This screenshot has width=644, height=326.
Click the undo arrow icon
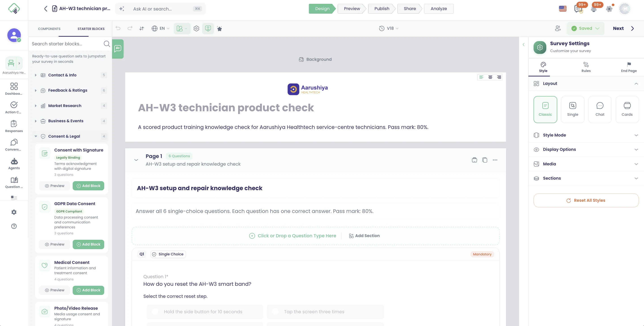click(x=118, y=28)
